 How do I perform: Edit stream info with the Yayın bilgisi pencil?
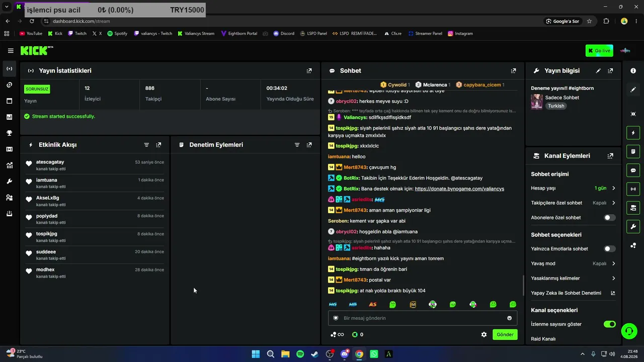tap(598, 71)
